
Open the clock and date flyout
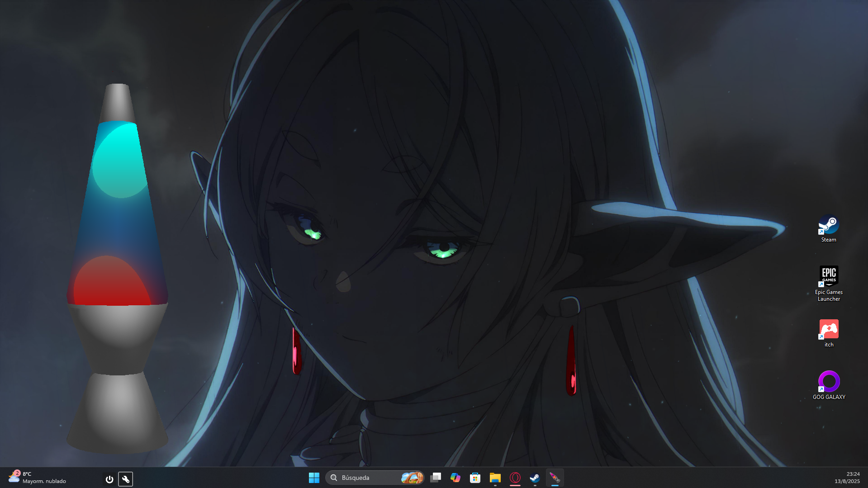[x=847, y=478]
